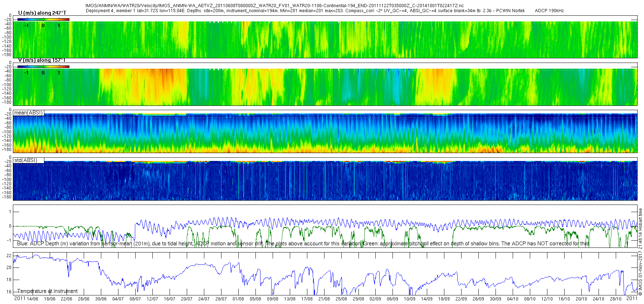Viewport: 644px width, 304px height.
Task: Click the U velocity colorbar
Action: 43,19
